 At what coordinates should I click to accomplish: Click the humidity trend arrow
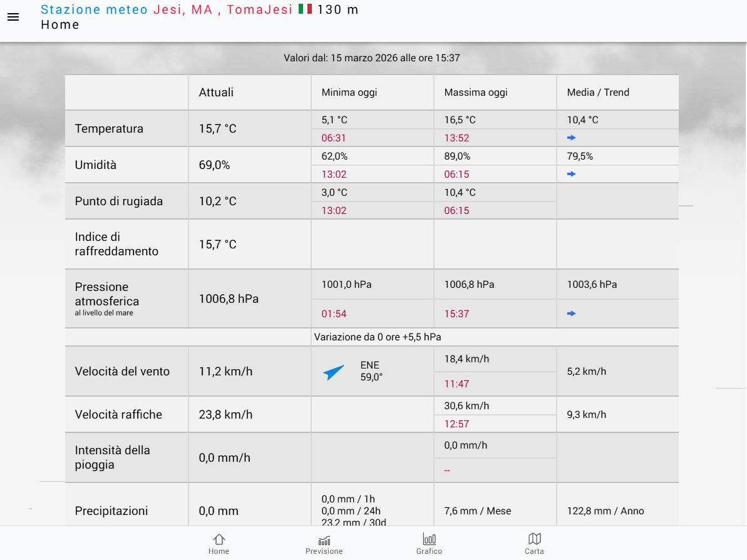[x=571, y=174]
